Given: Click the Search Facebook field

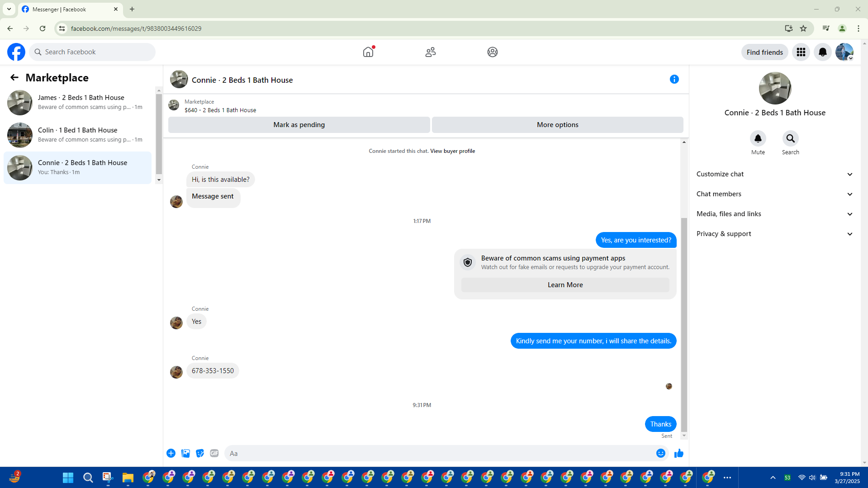Looking at the screenshot, I should tap(93, 52).
